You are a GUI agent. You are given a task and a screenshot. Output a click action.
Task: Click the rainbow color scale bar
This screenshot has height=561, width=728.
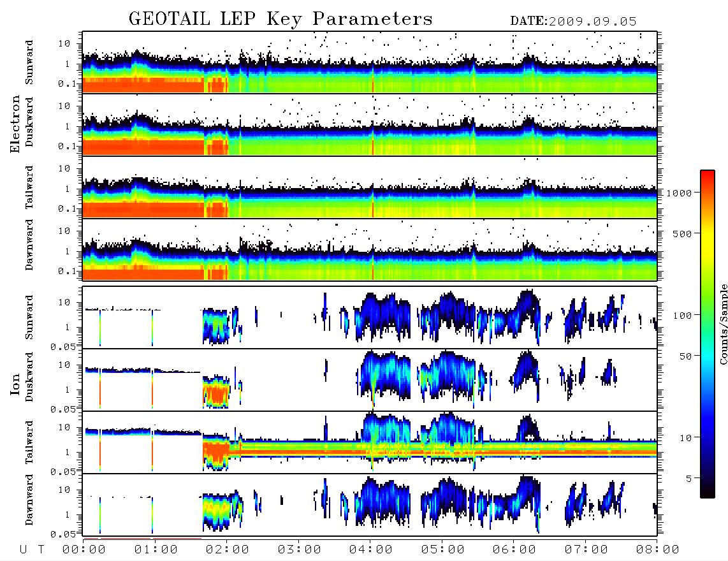707,334
